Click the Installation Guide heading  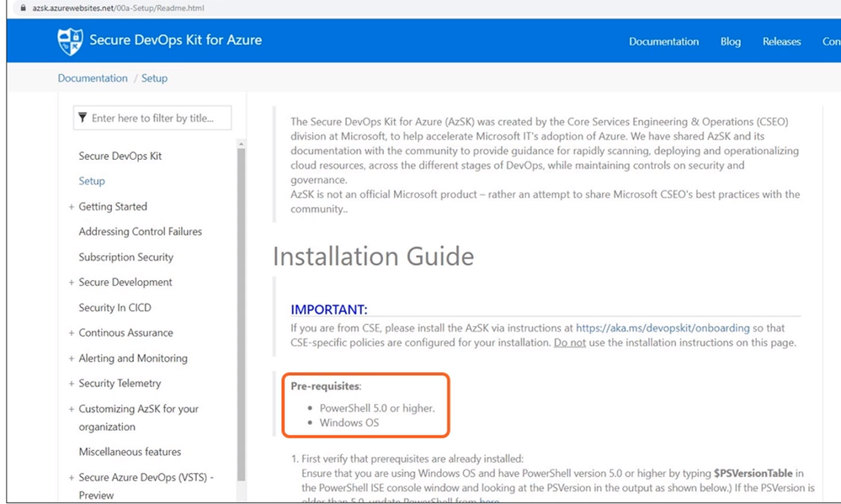373,257
